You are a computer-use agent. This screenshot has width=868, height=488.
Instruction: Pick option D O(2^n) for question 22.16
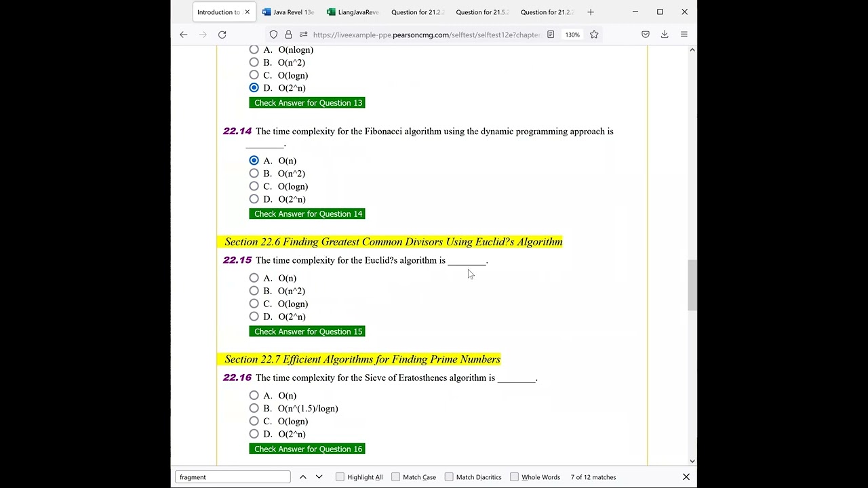[254, 434]
